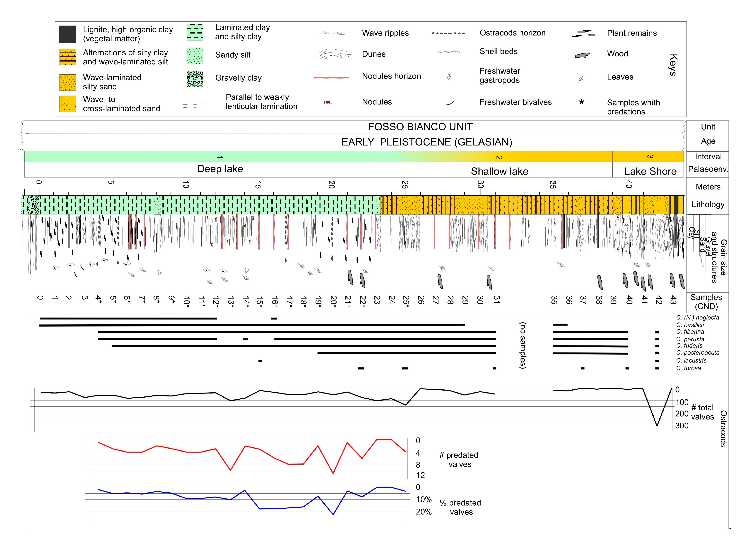Click the Dunes symbol in legend
Screen dimensions: 756x548
click(x=333, y=54)
